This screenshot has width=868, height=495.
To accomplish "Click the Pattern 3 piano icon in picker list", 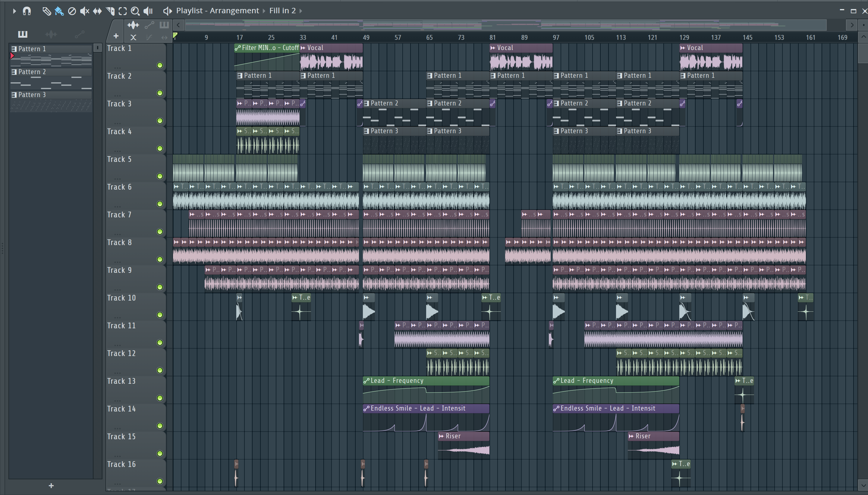I will point(14,95).
